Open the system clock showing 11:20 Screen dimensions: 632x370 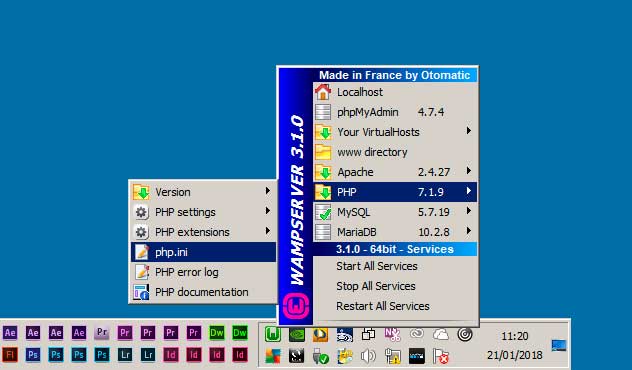coord(515,336)
